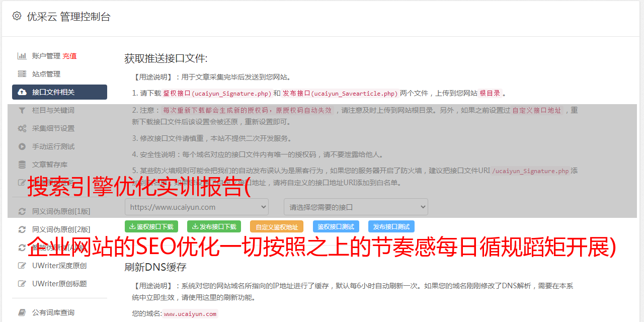Click the green 发布接口下载 button

click(214, 226)
